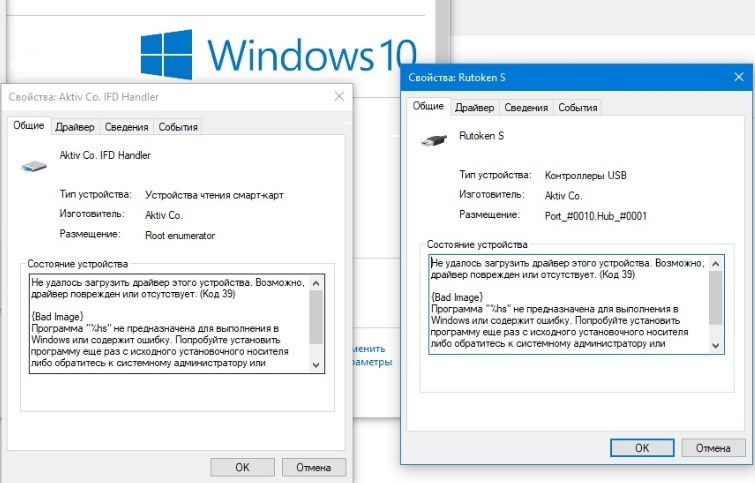Switch to Сведения tab in Rutoken S dialog
The width and height of the screenshot is (755, 483).
[x=525, y=108]
